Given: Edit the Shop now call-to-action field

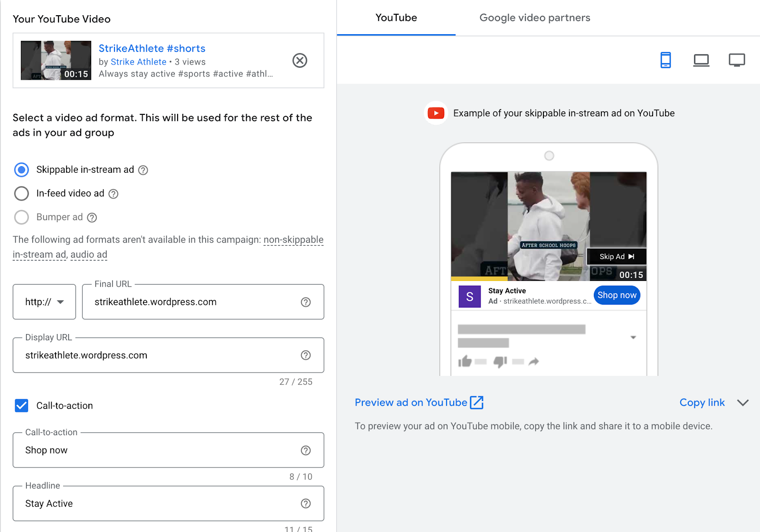Looking at the screenshot, I should point(169,450).
